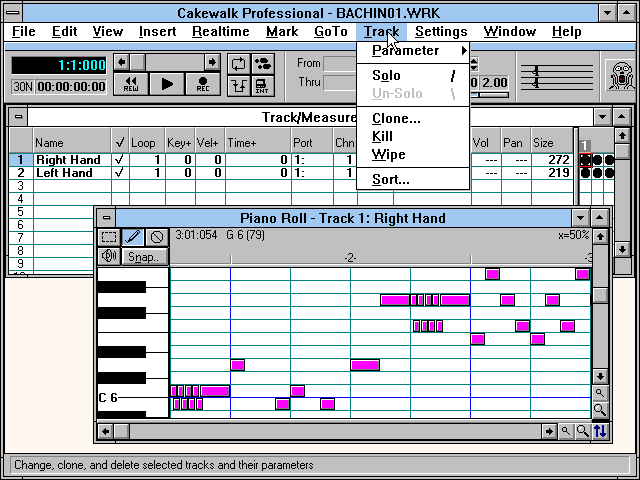Click Track/Measure scroll down arrow
Screen dimensions: 640x480
point(622,249)
